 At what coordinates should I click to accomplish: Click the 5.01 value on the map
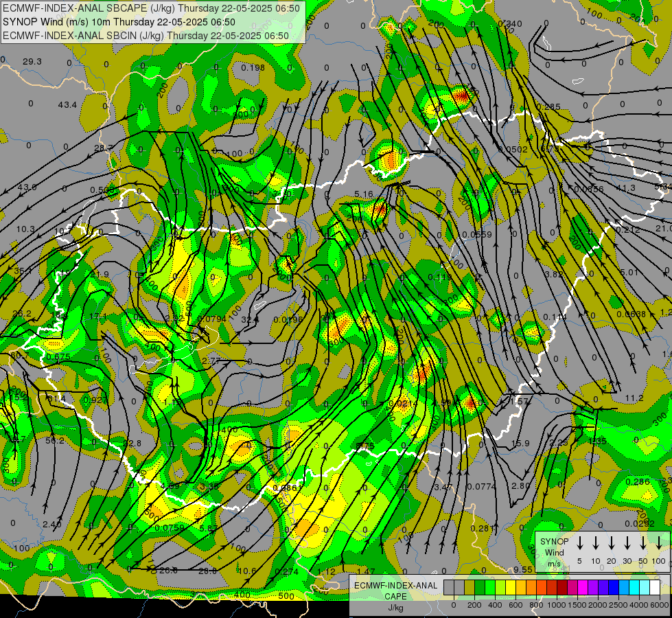629,273
